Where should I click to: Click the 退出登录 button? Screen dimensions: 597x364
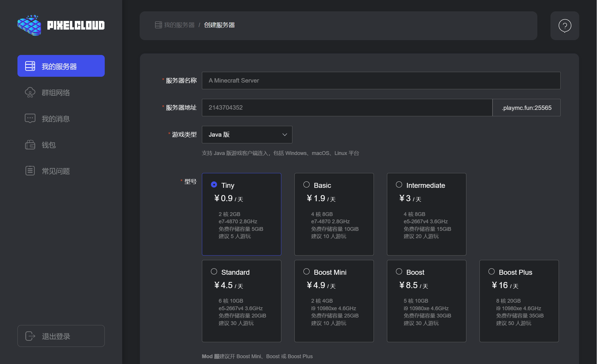61,336
